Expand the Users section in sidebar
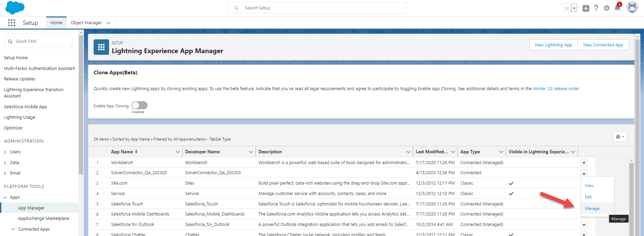The height and width of the screenshot is (236, 644). 5,152
